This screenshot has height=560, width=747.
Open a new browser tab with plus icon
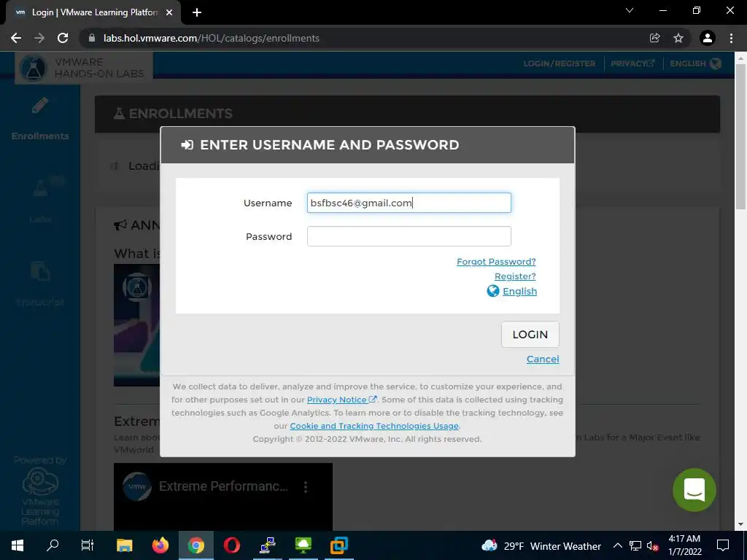(197, 12)
